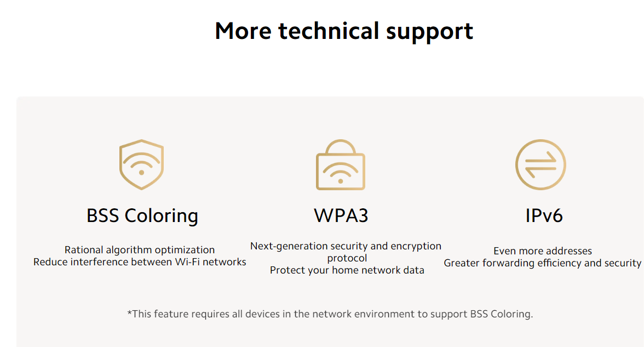Click the BSS Coloring footnote disclaimer
644x347 pixels.
coord(330,314)
